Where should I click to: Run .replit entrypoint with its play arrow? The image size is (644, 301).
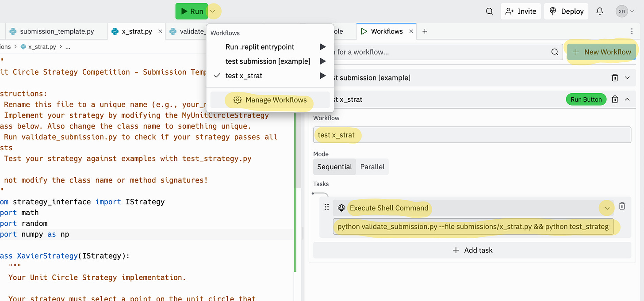click(322, 47)
